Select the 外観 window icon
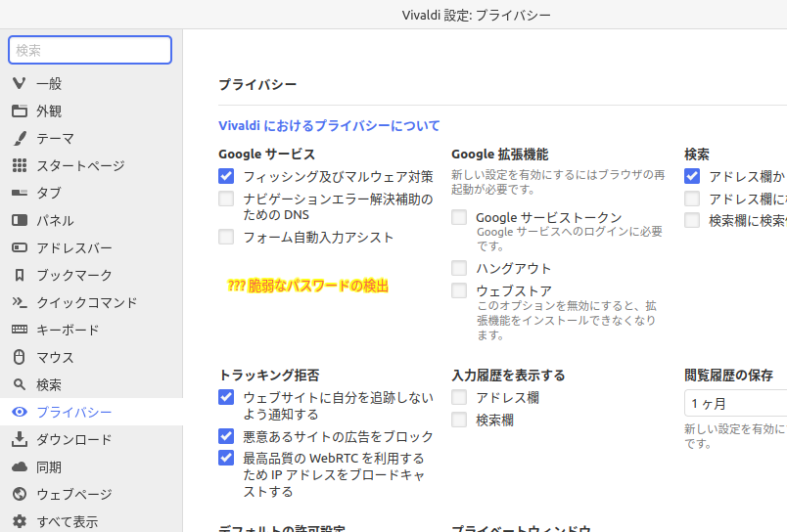This screenshot has width=787, height=532. pos(19,111)
